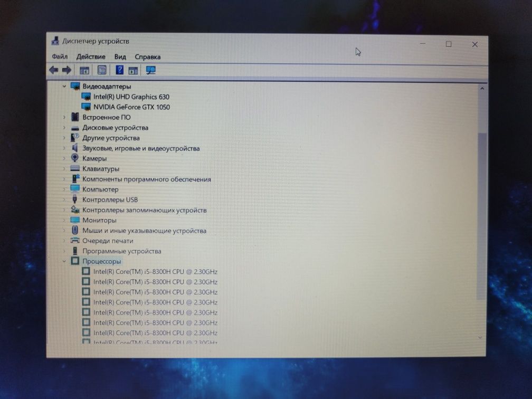
Task: Click the show/hide console tree toolbar icon
Action: (84, 71)
